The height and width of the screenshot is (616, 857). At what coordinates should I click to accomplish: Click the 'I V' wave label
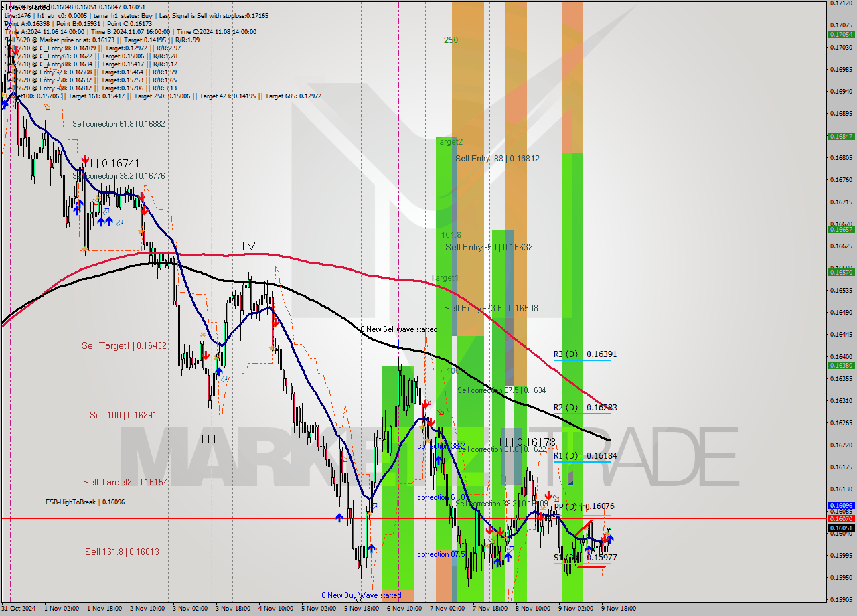248,246
